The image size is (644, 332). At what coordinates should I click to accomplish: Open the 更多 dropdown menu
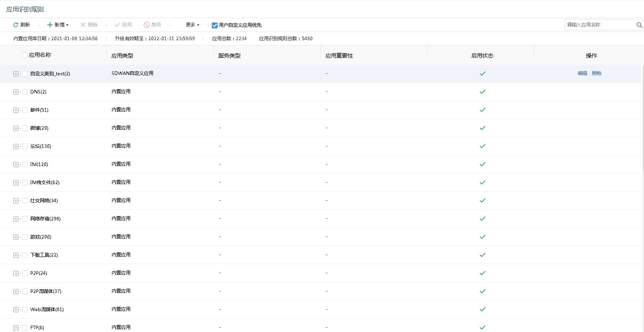[192, 25]
